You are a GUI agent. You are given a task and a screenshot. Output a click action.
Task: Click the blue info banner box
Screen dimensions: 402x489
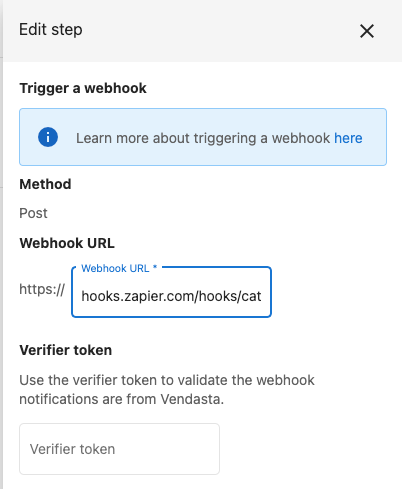pos(203,137)
